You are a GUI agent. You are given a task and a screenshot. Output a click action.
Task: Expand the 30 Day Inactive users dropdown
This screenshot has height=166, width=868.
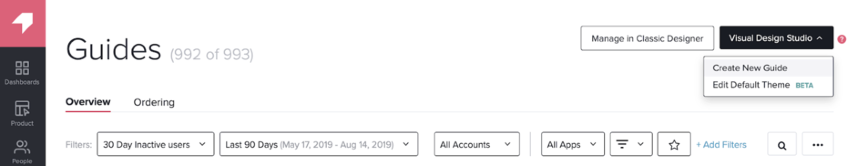coord(155,145)
